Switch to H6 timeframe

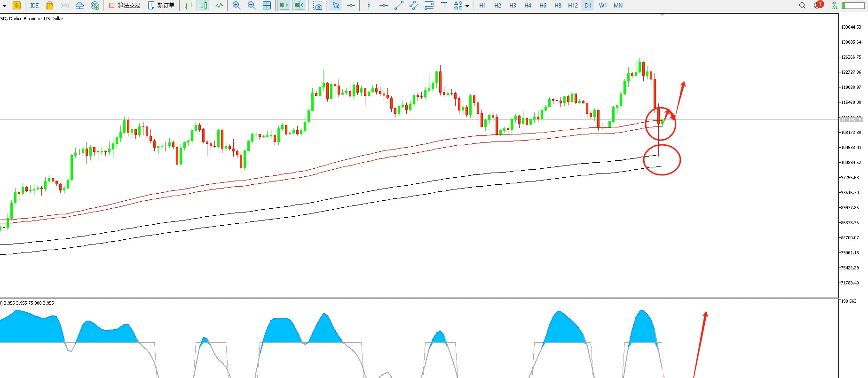tap(543, 6)
